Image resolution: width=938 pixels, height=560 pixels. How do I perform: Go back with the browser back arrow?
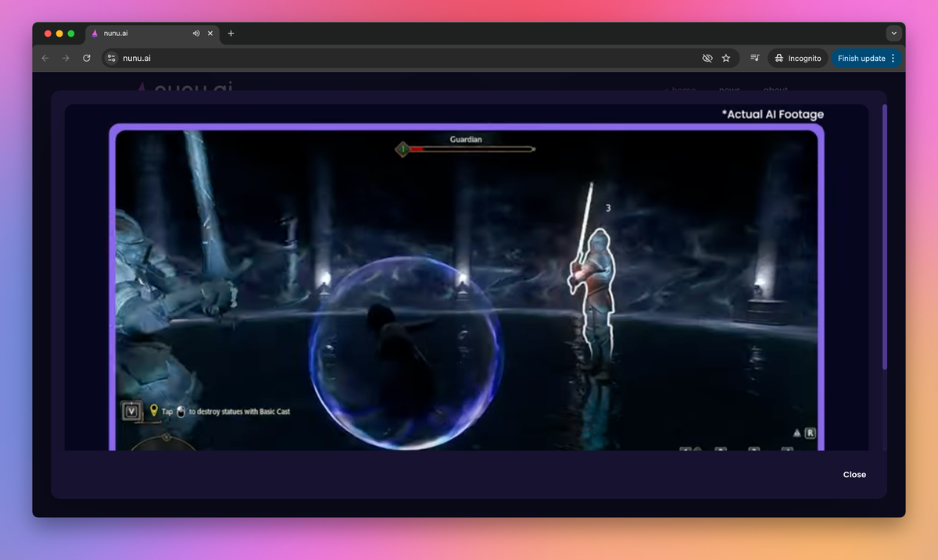pos(45,58)
